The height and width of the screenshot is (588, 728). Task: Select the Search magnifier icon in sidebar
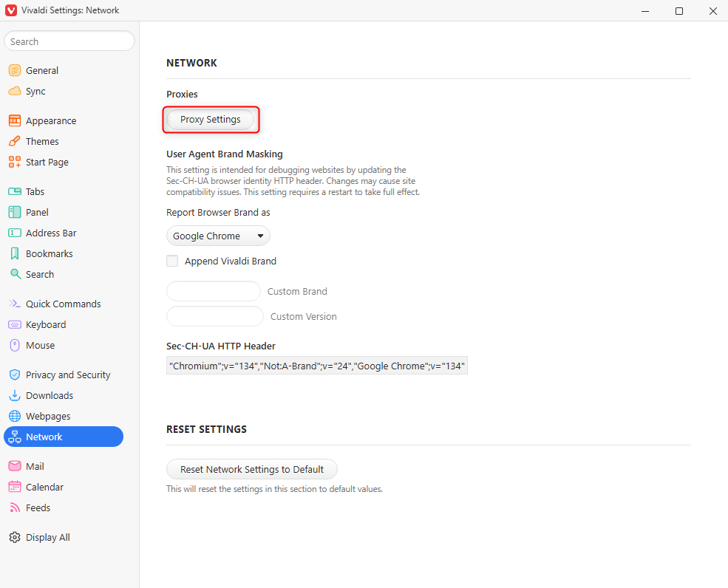(x=16, y=274)
